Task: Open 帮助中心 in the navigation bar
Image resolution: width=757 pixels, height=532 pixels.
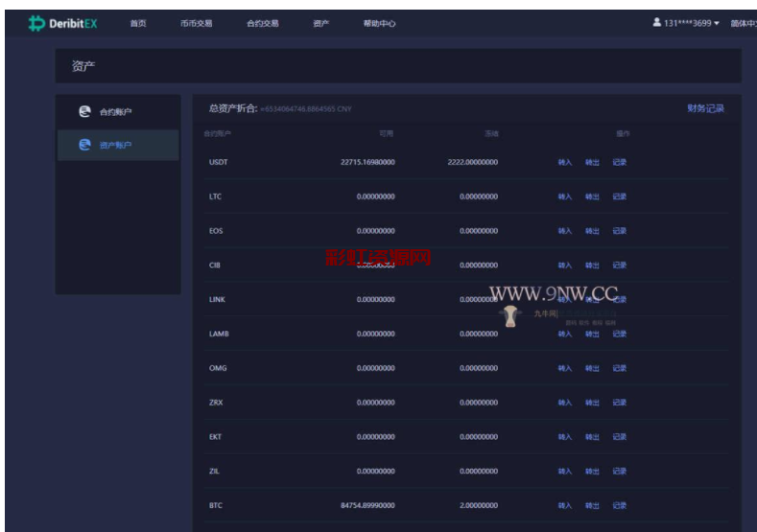Action: (x=379, y=23)
